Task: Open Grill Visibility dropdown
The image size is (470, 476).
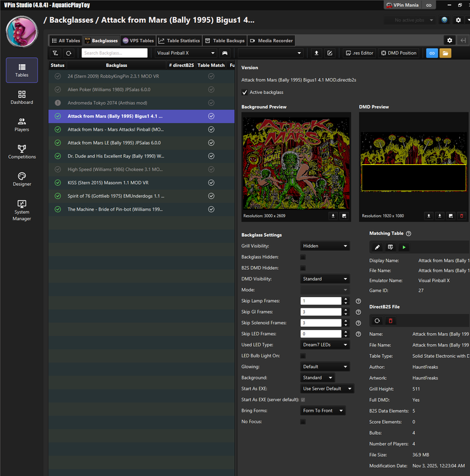Action: point(325,246)
